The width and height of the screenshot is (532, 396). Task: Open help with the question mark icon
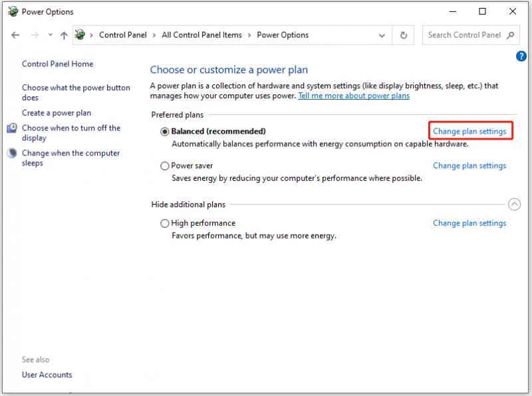click(x=521, y=56)
